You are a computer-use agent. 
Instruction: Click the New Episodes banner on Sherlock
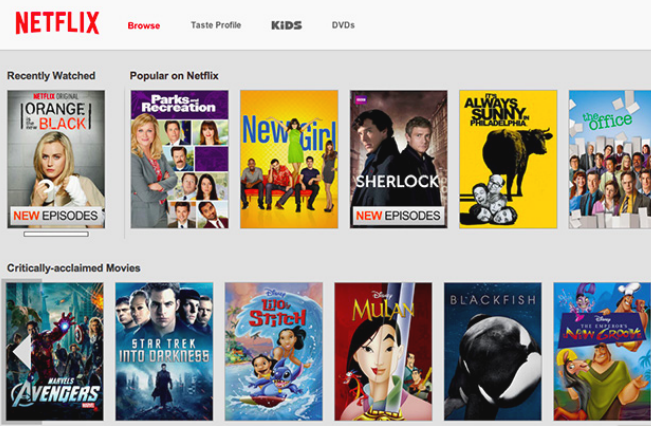click(x=398, y=216)
